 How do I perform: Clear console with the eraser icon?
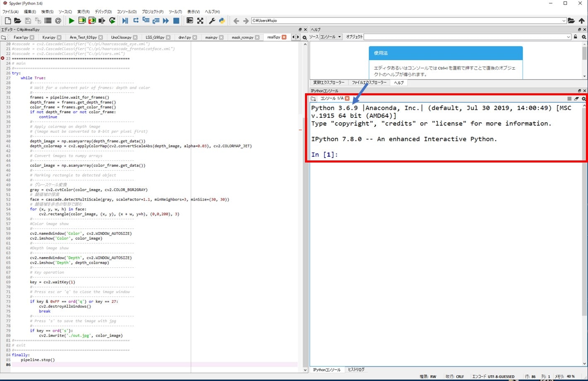(x=576, y=99)
